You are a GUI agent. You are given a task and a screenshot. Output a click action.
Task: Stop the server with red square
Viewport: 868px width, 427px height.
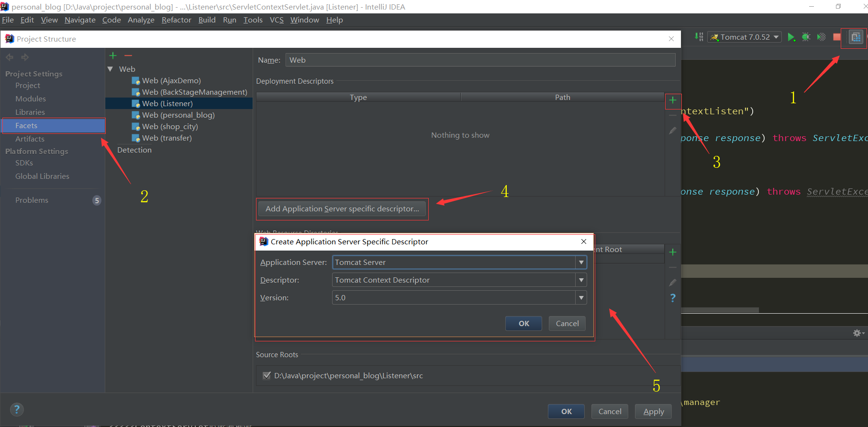[x=837, y=37]
